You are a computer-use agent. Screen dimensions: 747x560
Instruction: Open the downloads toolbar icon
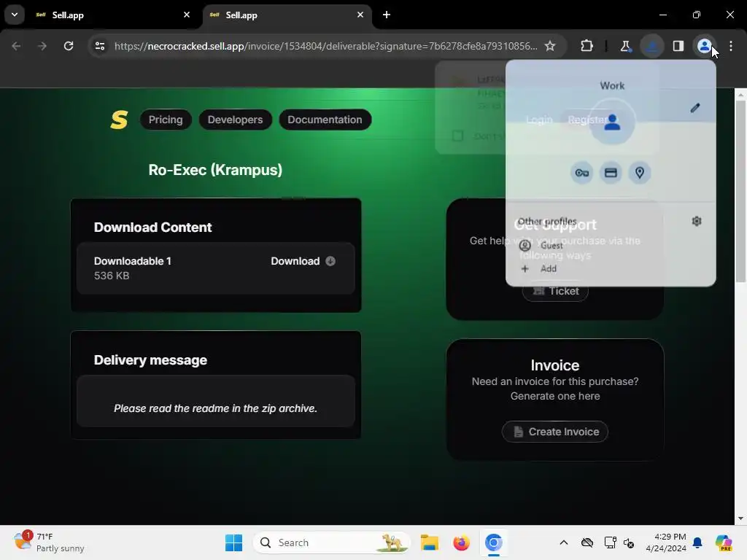[651, 46]
